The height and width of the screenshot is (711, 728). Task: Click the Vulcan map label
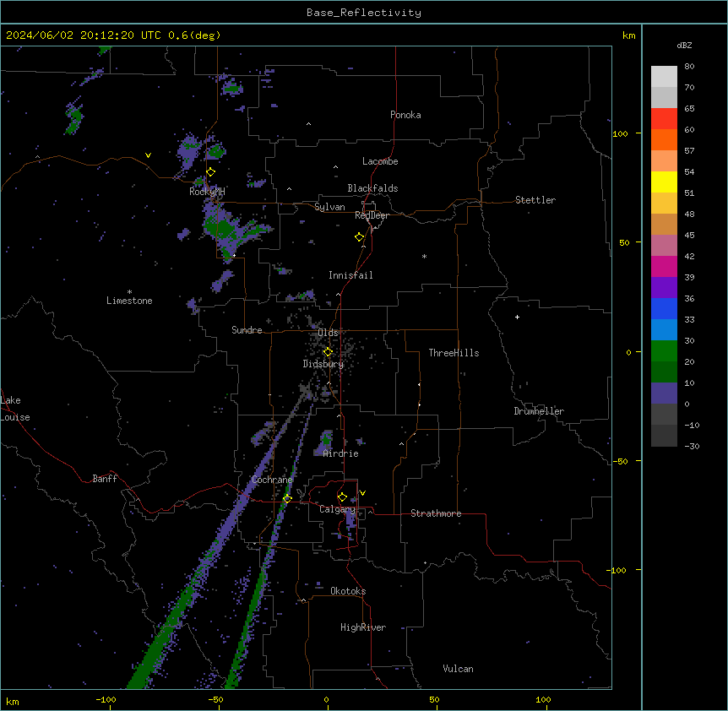click(458, 669)
